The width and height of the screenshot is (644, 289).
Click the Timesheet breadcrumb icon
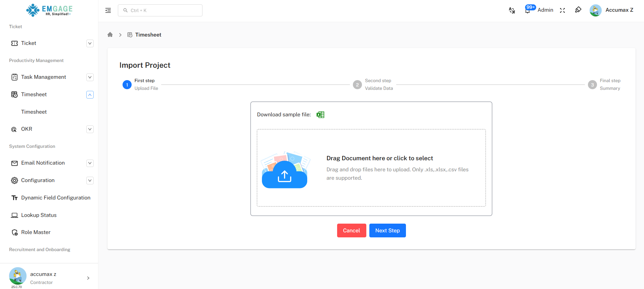[130, 35]
